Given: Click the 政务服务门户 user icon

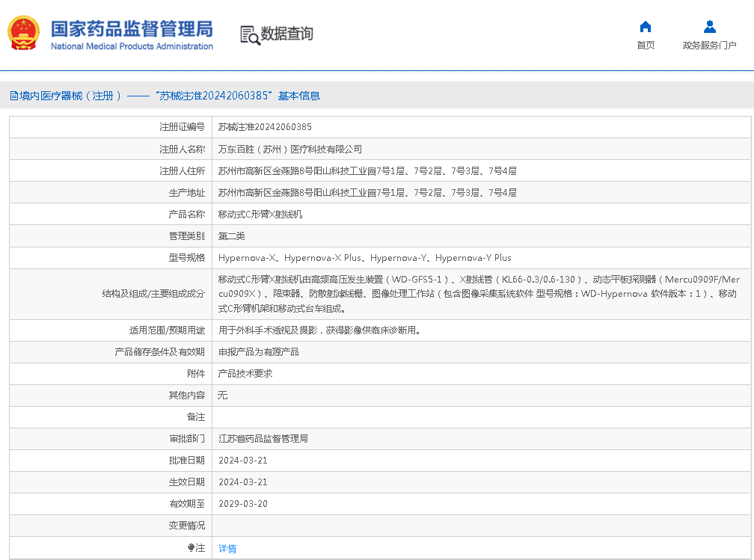Looking at the screenshot, I should click(709, 27).
